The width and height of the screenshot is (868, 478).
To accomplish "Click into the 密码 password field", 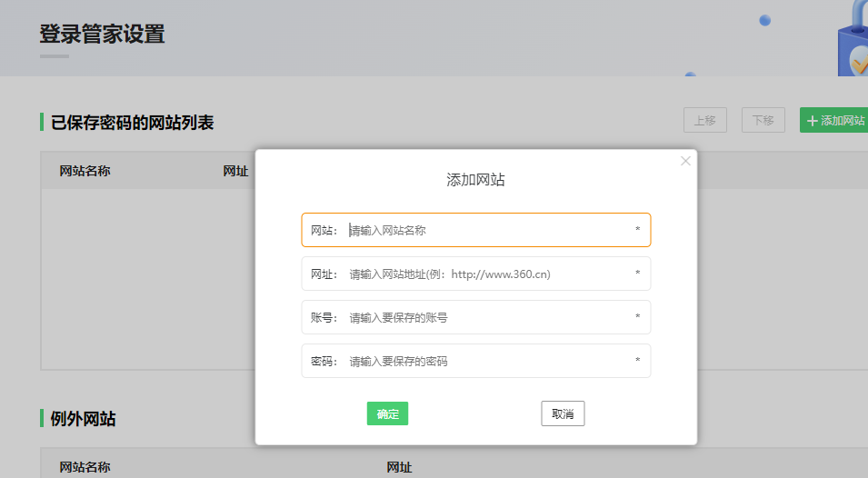I will tap(476, 361).
